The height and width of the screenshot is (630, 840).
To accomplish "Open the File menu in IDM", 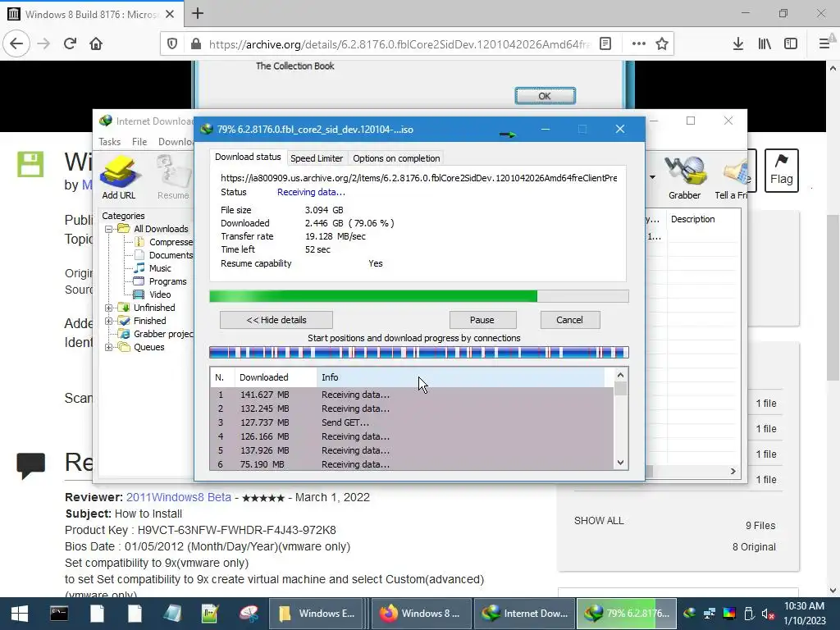I will click(x=139, y=141).
